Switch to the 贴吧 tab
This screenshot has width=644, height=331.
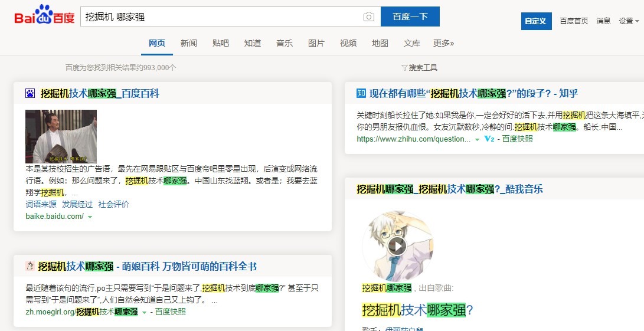click(221, 43)
